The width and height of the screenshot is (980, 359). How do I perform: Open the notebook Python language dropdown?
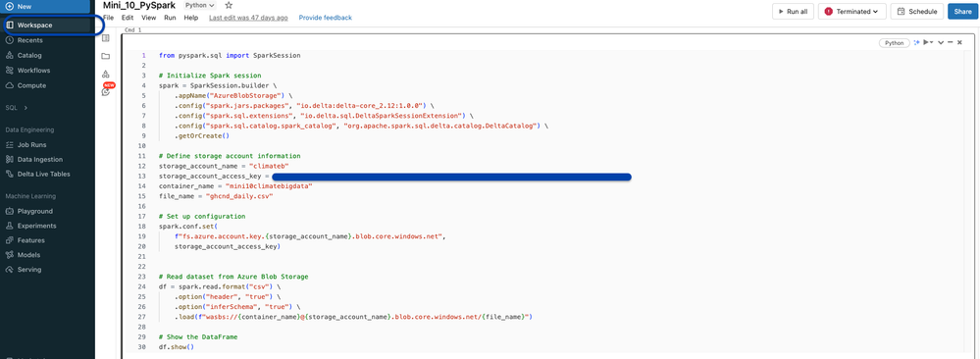199,5
